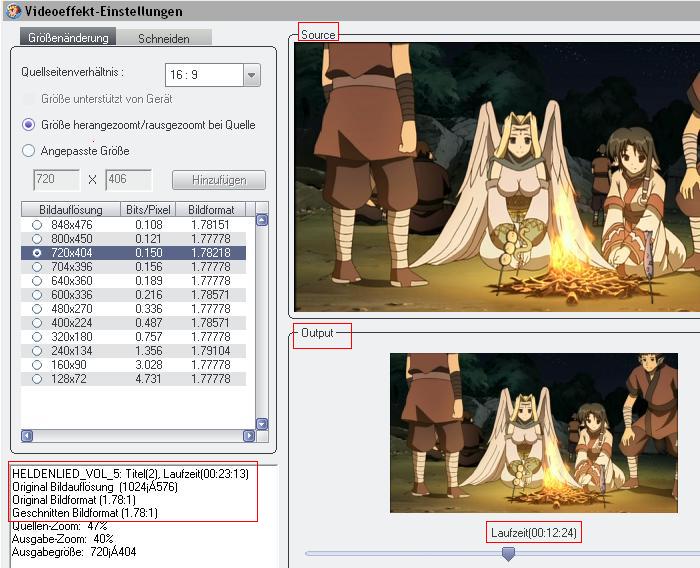The height and width of the screenshot is (568, 700).
Task: Select the 848x476 resolution
Action: pos(37,225)
